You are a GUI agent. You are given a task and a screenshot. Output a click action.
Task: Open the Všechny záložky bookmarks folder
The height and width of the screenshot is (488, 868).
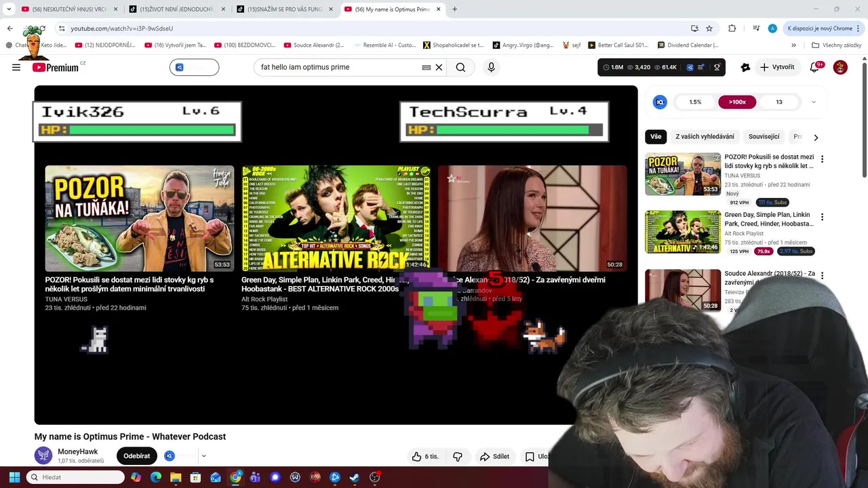point(837,45)
